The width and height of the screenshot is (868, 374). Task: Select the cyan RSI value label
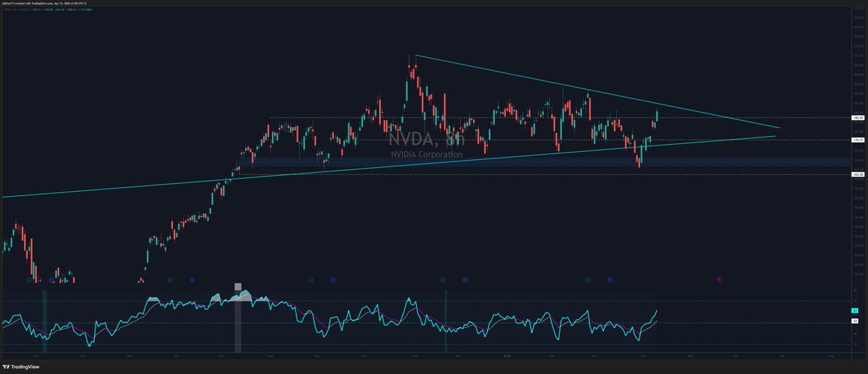point(854,310)
